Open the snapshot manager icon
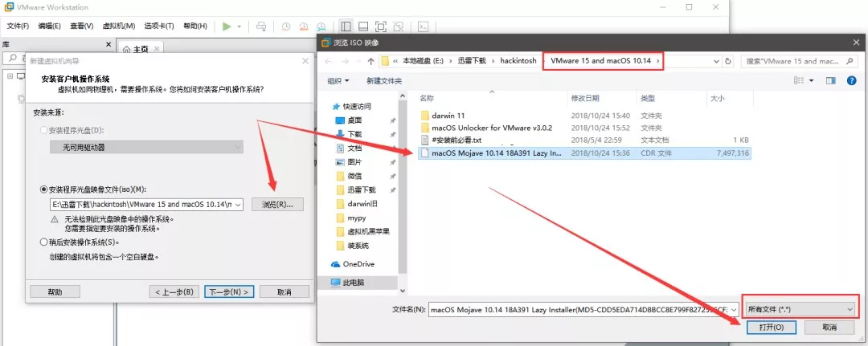The height and width of the screenshot is (346, 868). [321, 26]
